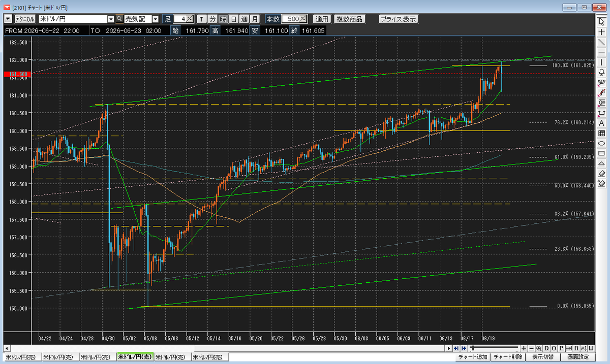The width and height of the screenshot is (610, 364).
Task: Click the small black right arrow near slider
Action: pyautogui.click(x=448, y=348)
